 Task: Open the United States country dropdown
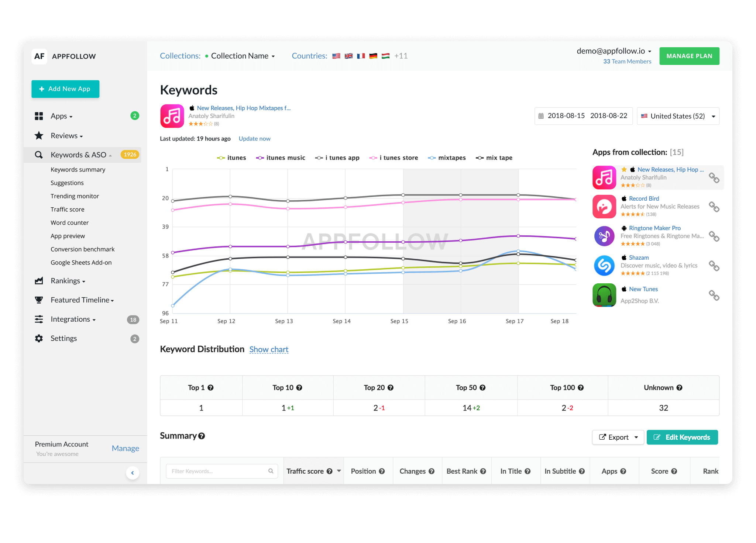[x=678, y=116]
